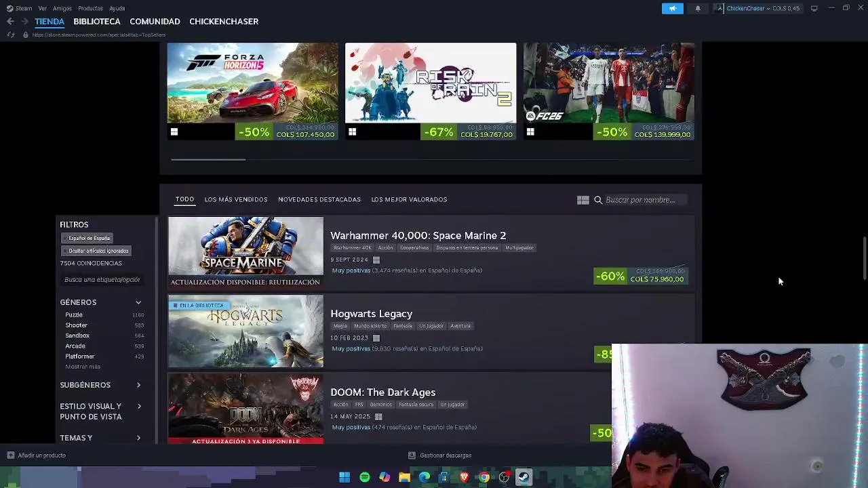This screenshot has width=868, height=488.
Task: Click Windows platform icon on FC26 card
Action: (x=530, y=132)
